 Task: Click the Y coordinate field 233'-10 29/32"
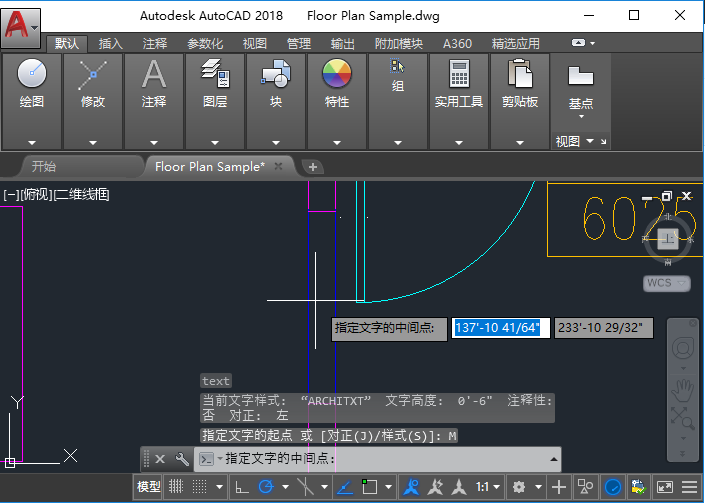click(x=603, y=328)
